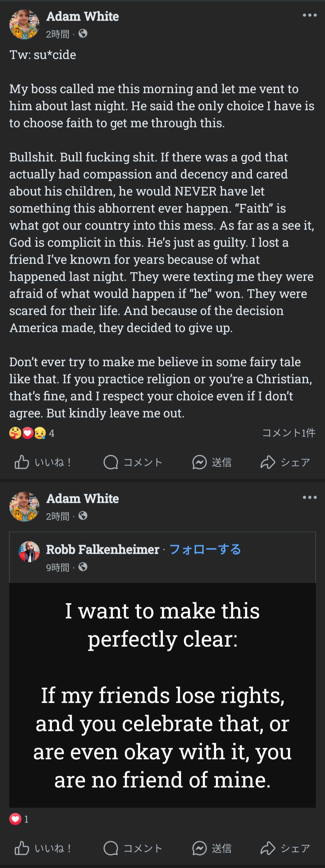Share the first post using the arrow icon
The image size is (325, 868).
pyautogui.click(x=268, y=462)
